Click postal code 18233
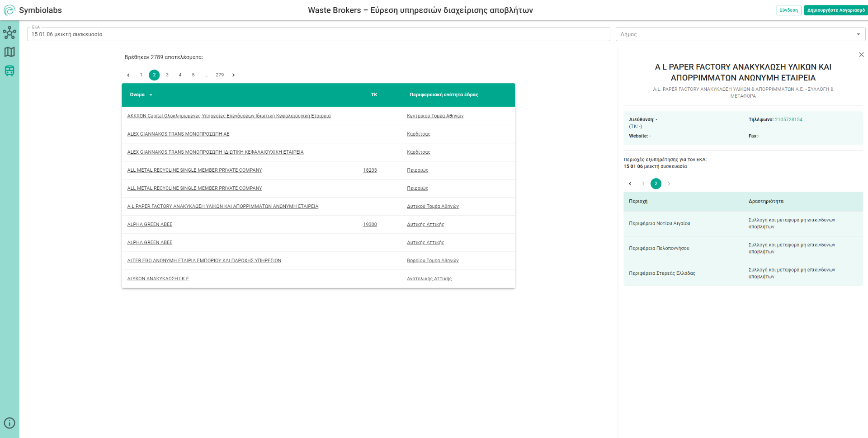The image size is (868, 438). point(370,170)
